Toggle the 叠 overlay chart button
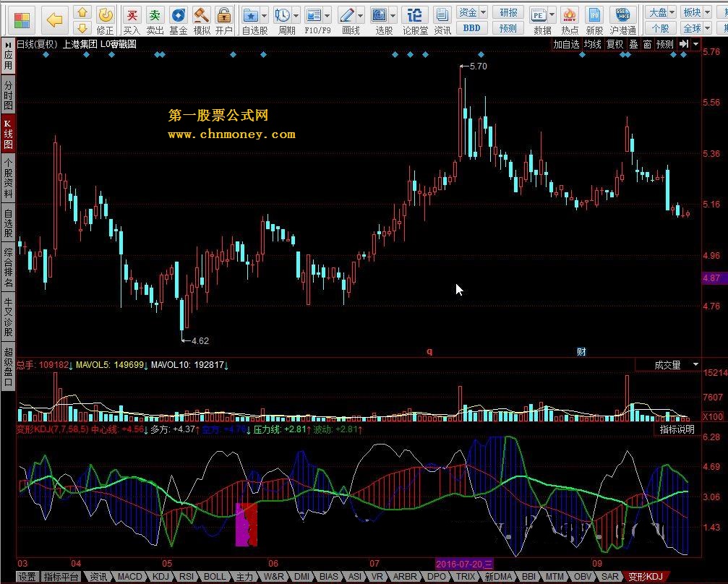The height and width of the screenshot is (584, 728). 633,44
